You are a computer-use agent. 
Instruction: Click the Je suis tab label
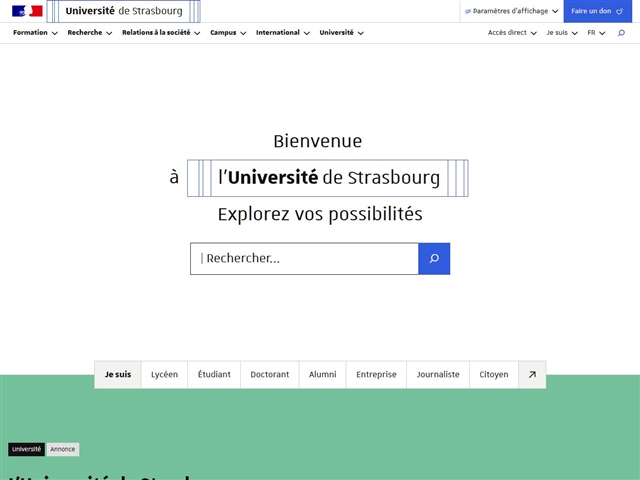pyautogui.click(x=118, y=374)
